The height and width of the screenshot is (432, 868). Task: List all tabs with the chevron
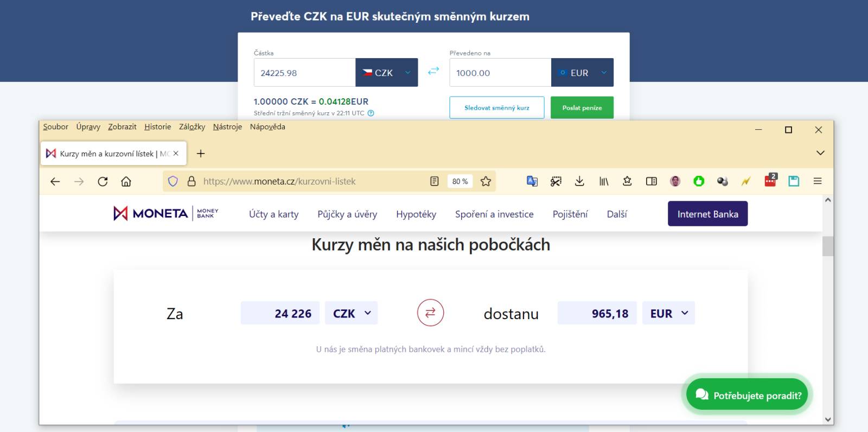(x=820, y=153)
